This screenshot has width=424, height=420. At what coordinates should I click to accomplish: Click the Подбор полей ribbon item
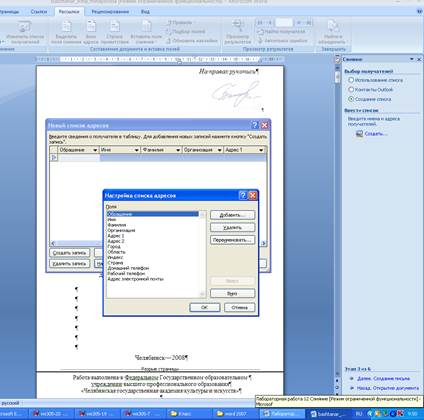pyautogui.click(x=185, y=32)
